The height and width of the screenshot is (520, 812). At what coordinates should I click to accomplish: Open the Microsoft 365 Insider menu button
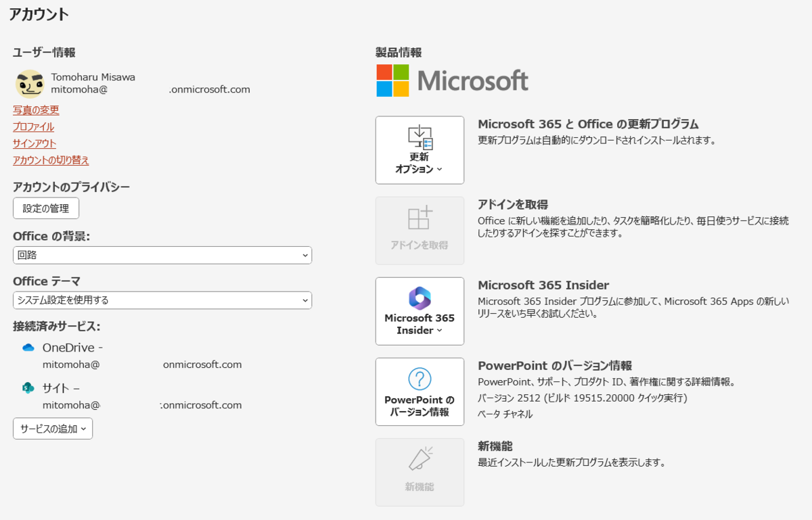tap(420, 311)
